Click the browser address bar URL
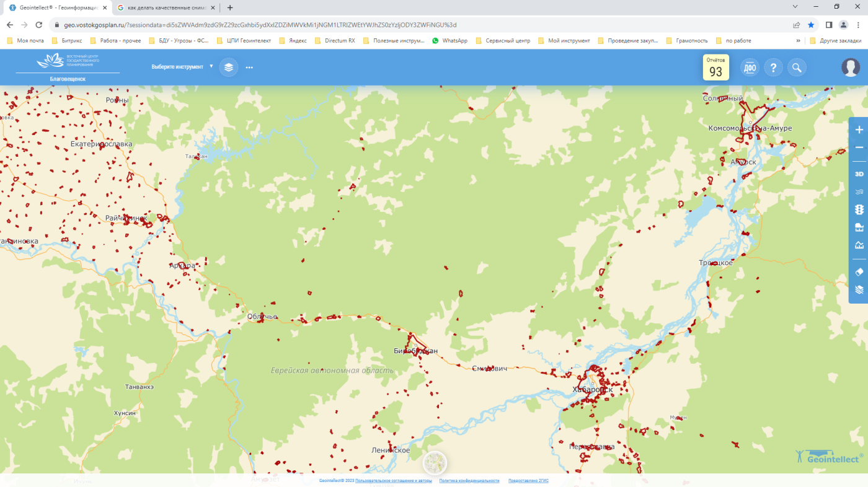Screen dimensions: 868x487 [260, 25]
